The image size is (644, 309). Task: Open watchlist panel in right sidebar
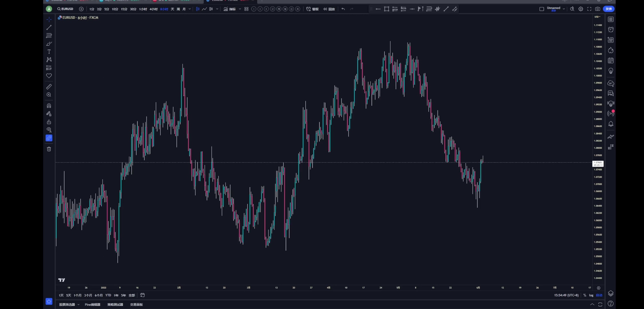pyautogui.click(x=611, y=19)
